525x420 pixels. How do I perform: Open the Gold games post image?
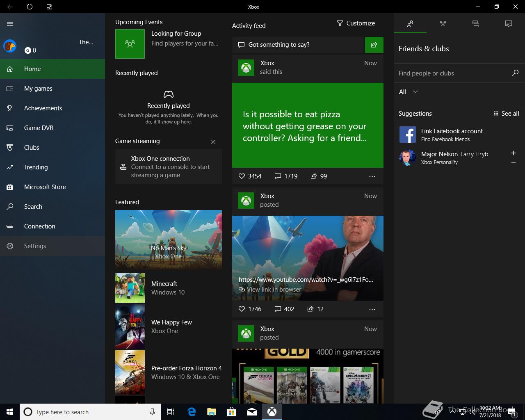(308, 376)
